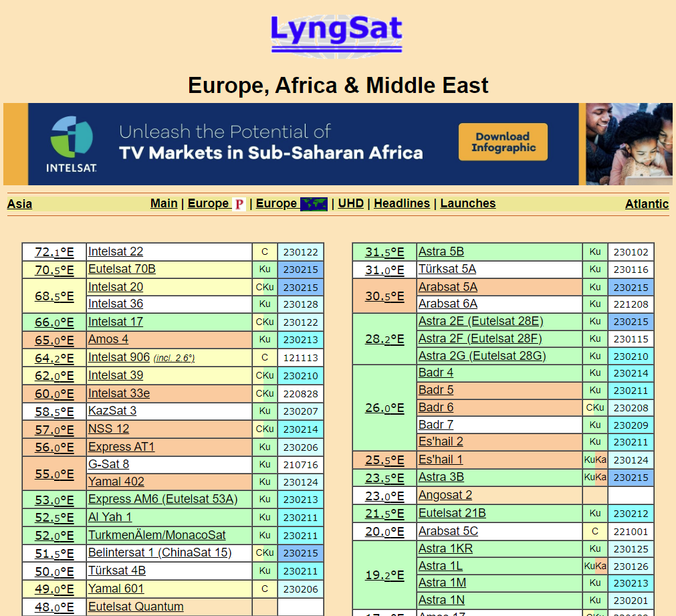Open the incl. 2.6° note for Intelsat 906
This screenshot has height=616, width=676.
pyautogui.click(x=174, y=358)
